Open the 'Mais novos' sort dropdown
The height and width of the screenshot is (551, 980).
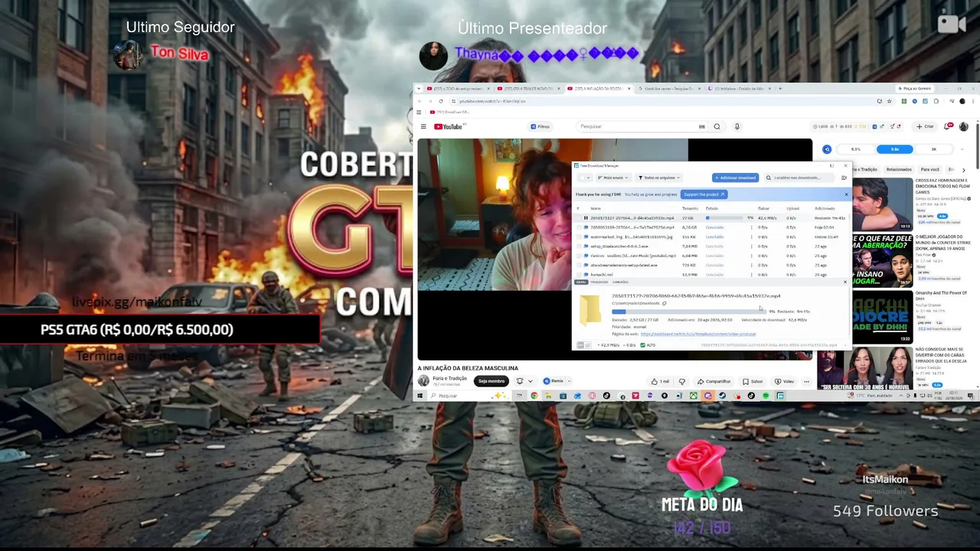613,178
